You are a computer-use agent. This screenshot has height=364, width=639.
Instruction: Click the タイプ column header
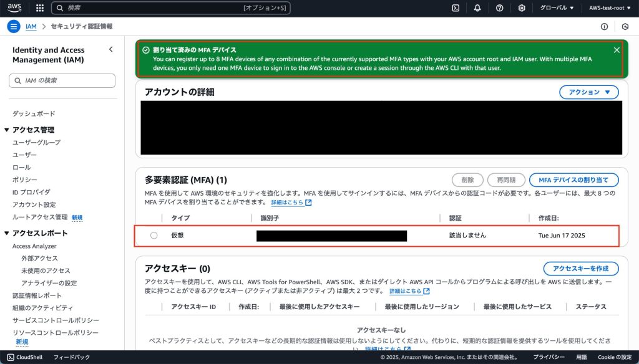pyautogui.click(x=180, y=218)
